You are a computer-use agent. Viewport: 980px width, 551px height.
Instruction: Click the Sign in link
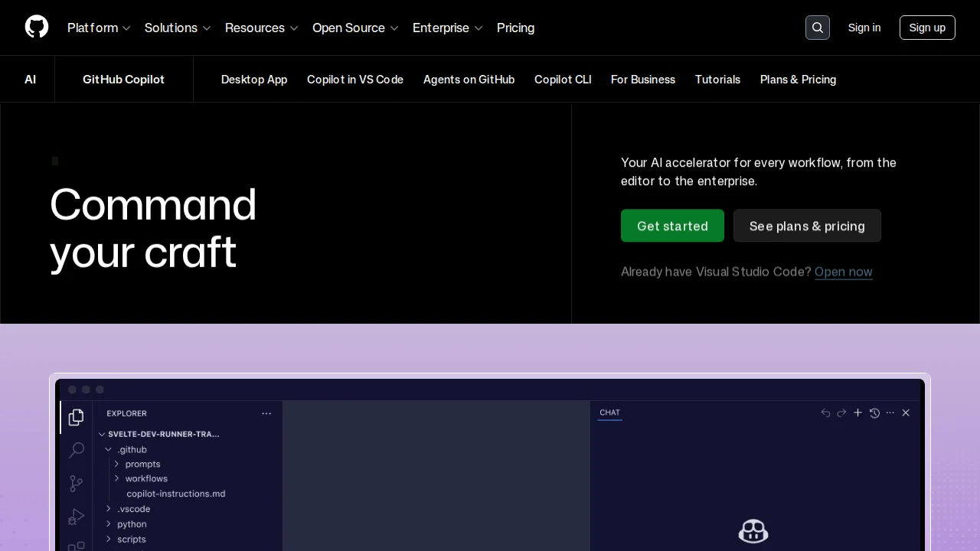click(864, 28)
